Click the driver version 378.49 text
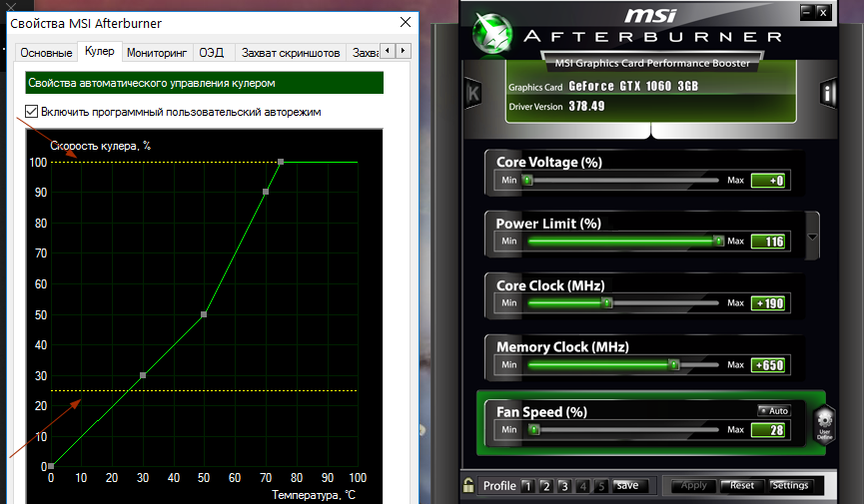Image resolution: width=864 pixels, height=504 pixels. [x=586, y=106]
